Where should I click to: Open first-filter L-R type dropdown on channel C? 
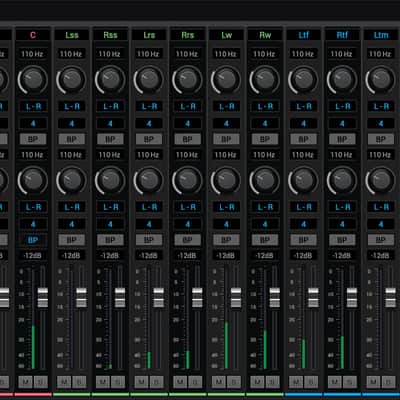pyautogui.click(x=33, y=107)
